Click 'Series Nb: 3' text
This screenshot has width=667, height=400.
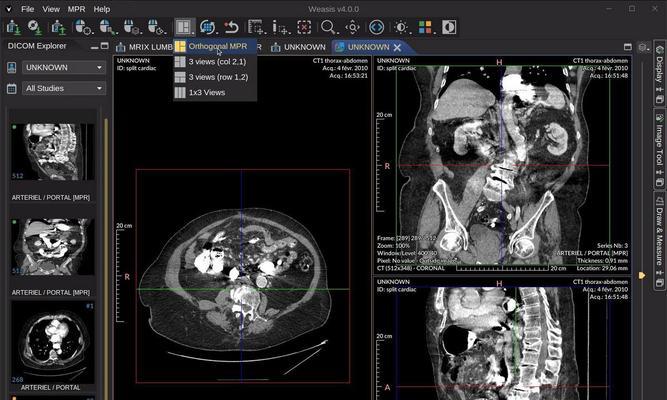coord(613,246)
